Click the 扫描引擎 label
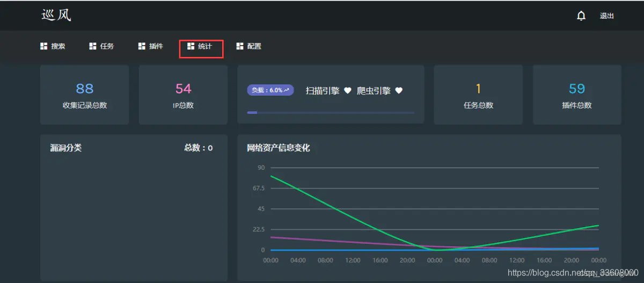 [323, 91]
